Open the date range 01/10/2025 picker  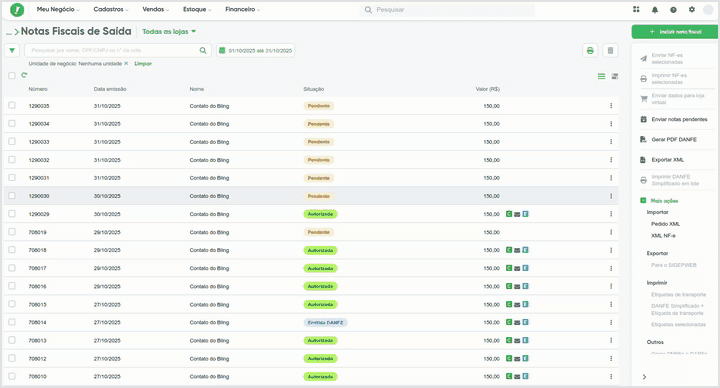click(256, 51)
